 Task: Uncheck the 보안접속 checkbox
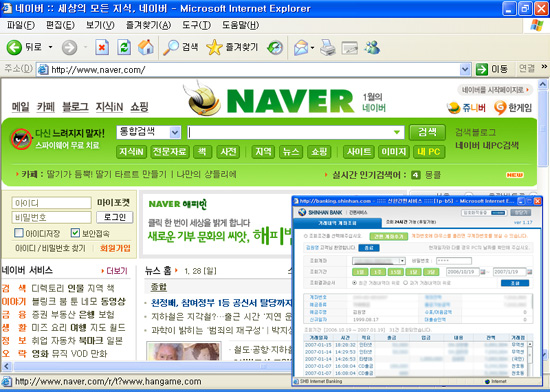[x=75, y=232]
